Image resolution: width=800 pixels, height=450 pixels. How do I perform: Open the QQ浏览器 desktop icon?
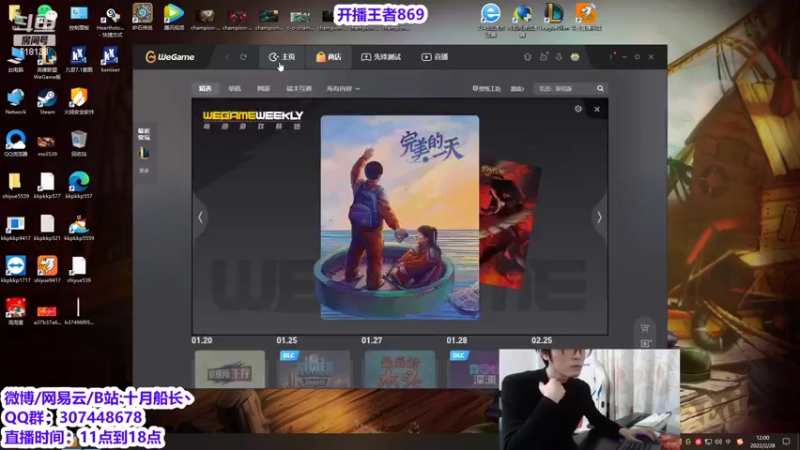point(16,143)
